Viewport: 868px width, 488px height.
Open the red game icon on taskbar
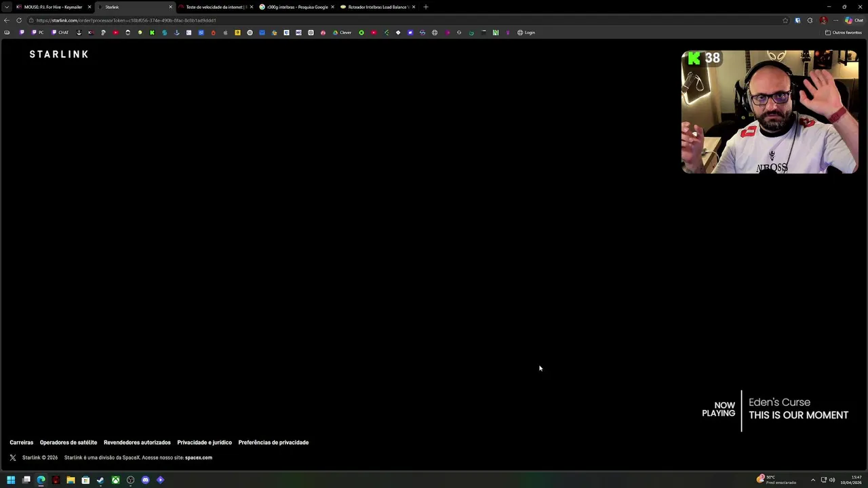click(56, 480)
